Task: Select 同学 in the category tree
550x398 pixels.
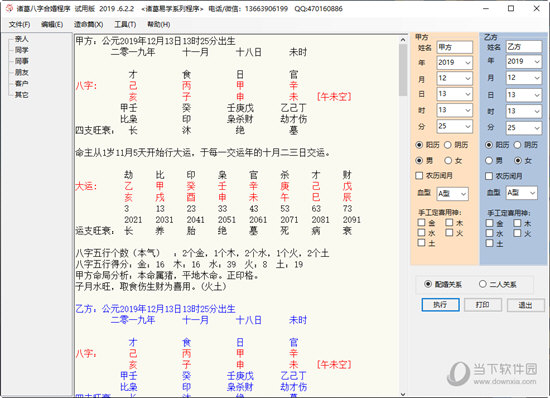Action: (21, 50)
